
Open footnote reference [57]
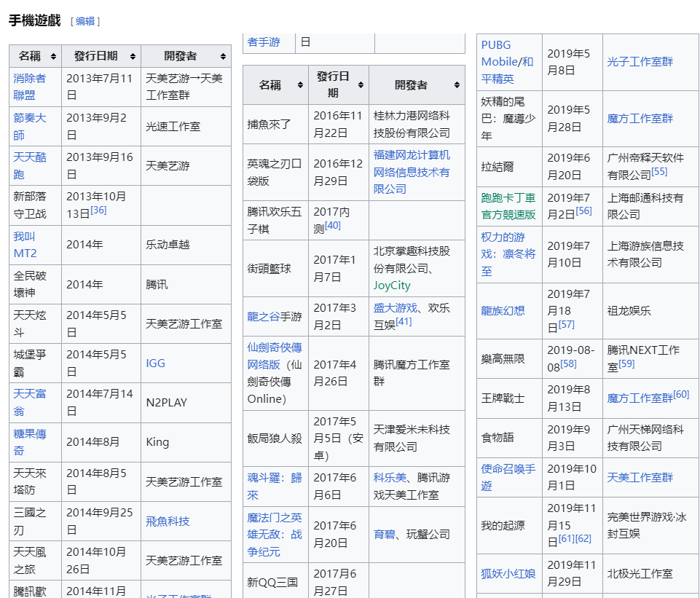567,325
